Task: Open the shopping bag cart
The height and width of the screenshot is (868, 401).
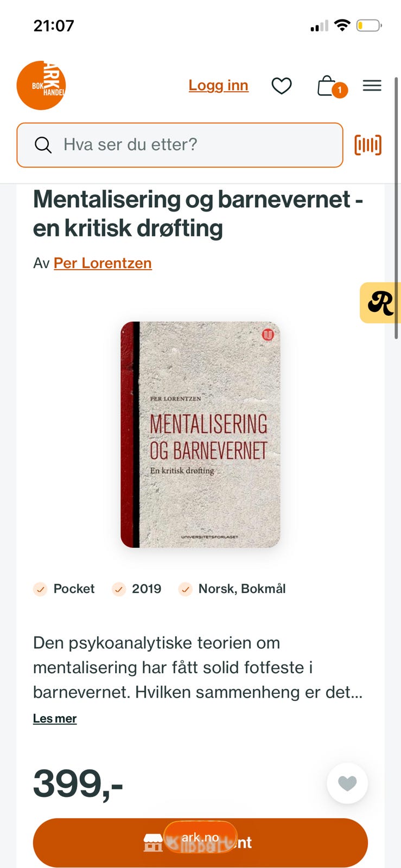Action: click(327, 86)
